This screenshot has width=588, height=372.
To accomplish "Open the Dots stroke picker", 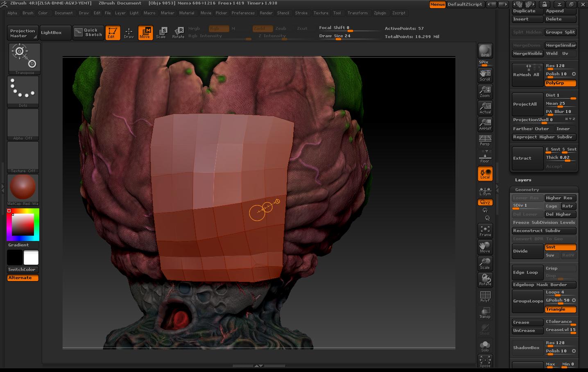I will click(24, 91).
